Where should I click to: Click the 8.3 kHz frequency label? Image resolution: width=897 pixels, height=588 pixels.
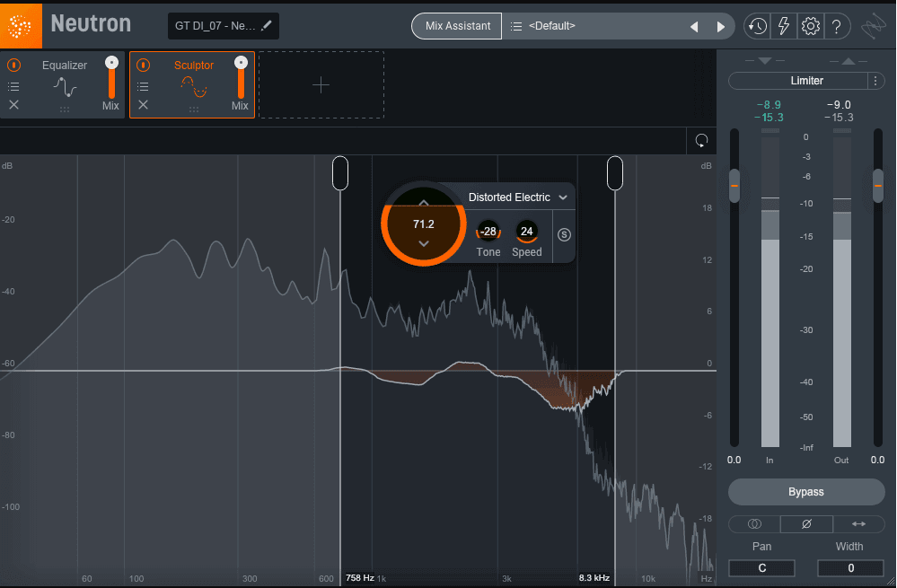click(594, 578)
